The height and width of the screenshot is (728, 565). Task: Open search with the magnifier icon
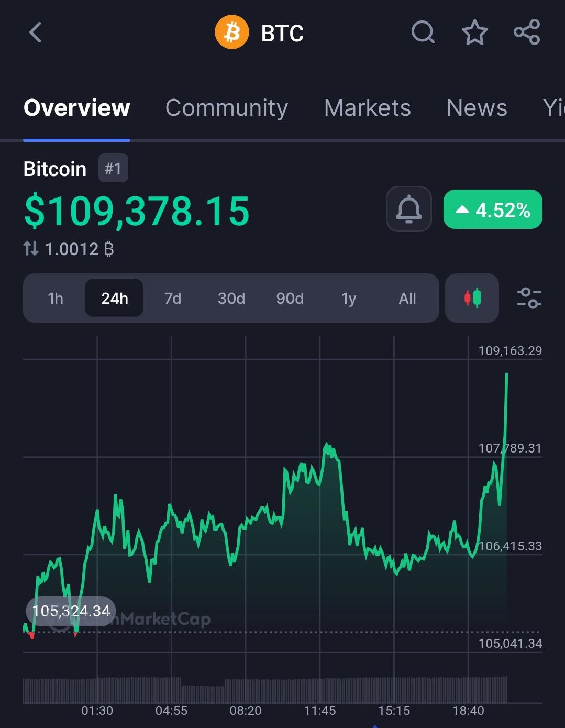[423, 32]
